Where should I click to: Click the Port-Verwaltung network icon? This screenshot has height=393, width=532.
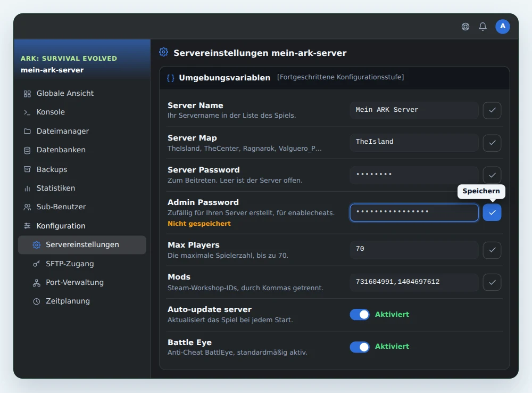pos(37,283)
